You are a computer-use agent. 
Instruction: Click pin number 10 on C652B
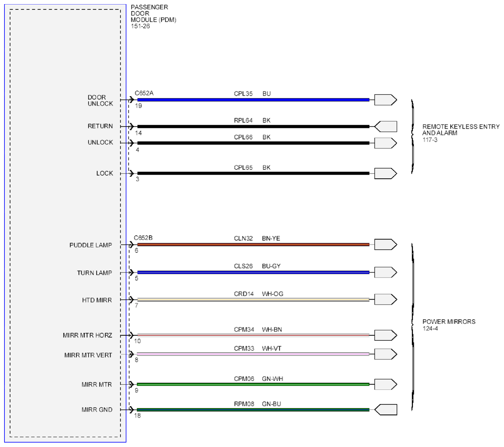coord(137,341)
